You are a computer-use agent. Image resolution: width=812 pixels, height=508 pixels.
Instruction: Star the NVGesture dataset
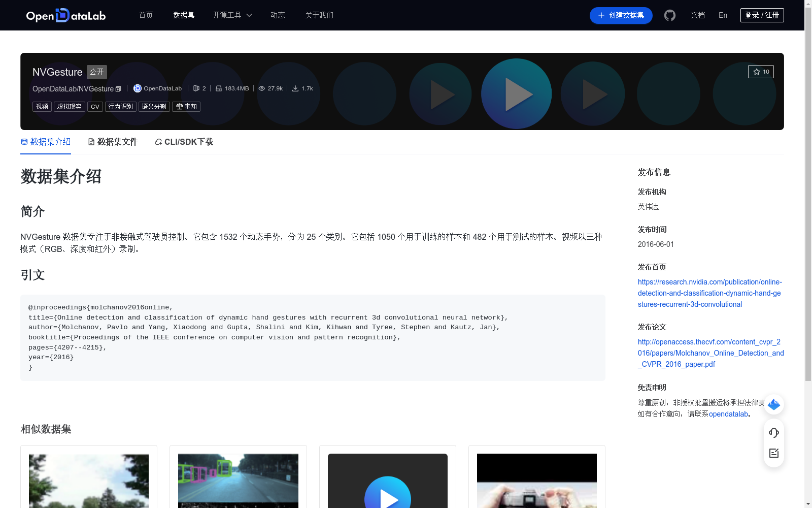coord(761,72)
